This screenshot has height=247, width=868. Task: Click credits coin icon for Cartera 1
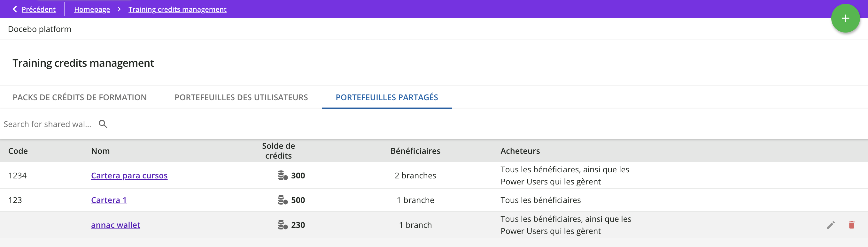point(283,200)
